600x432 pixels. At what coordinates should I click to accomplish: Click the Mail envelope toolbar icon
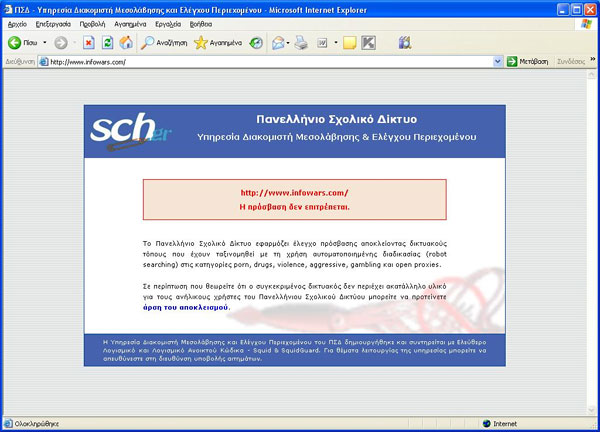click(278, 42)
